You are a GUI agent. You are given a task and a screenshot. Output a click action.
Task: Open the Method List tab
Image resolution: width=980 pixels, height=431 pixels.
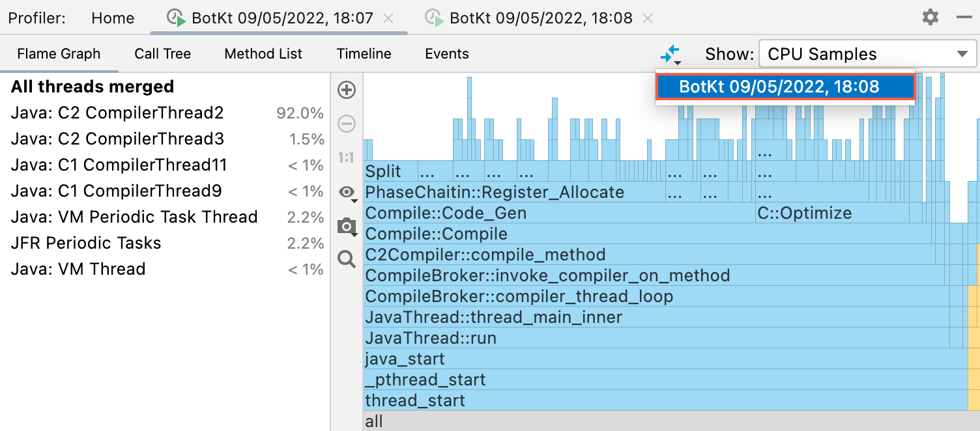coord(263,54)
